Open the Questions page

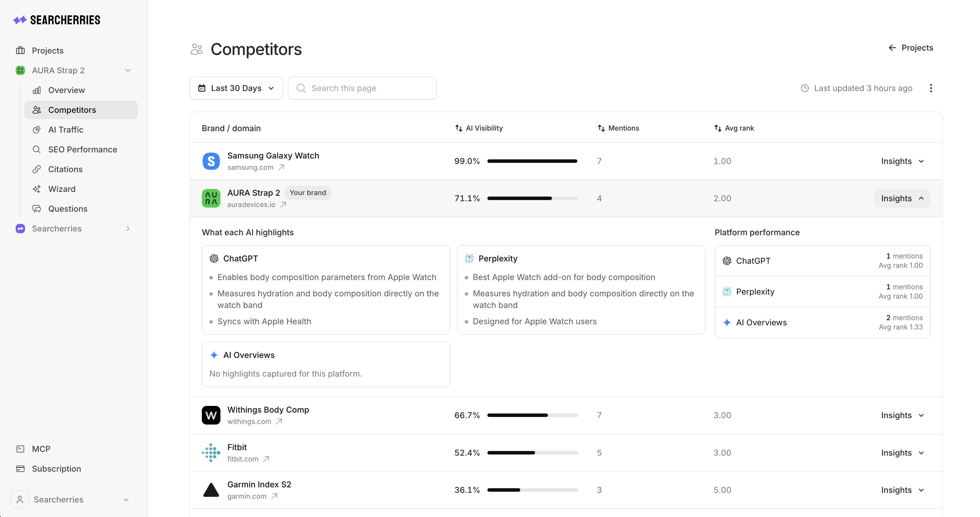[x=81, y=209]
